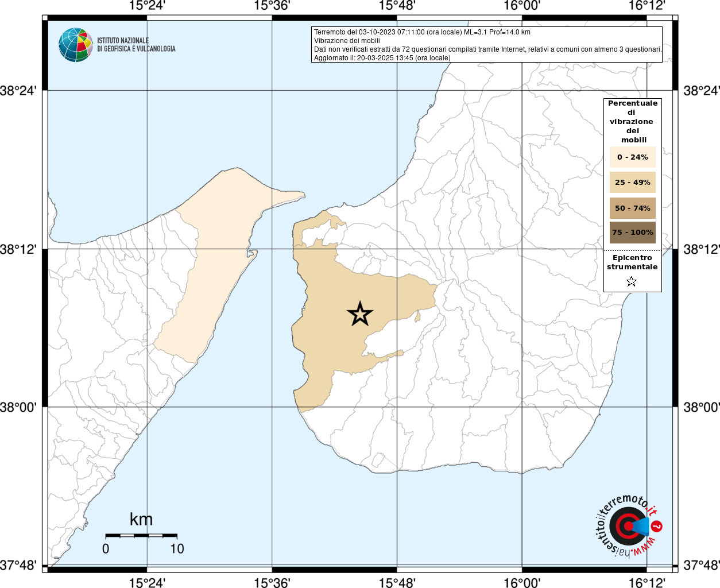Image resolution: width=720 pixels, height=588 pixels.
Task: Click the black-and-white scale bar
Action: pyautogui.click(x=141, y=536)
